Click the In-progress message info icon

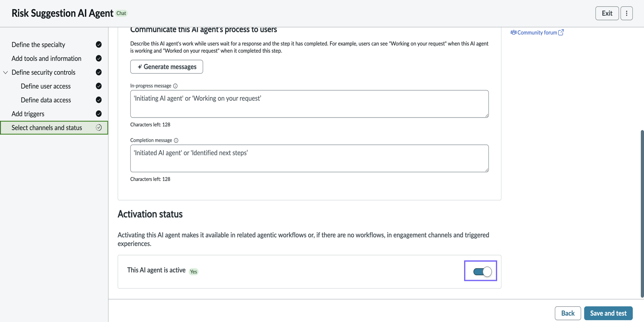[175, 86]
